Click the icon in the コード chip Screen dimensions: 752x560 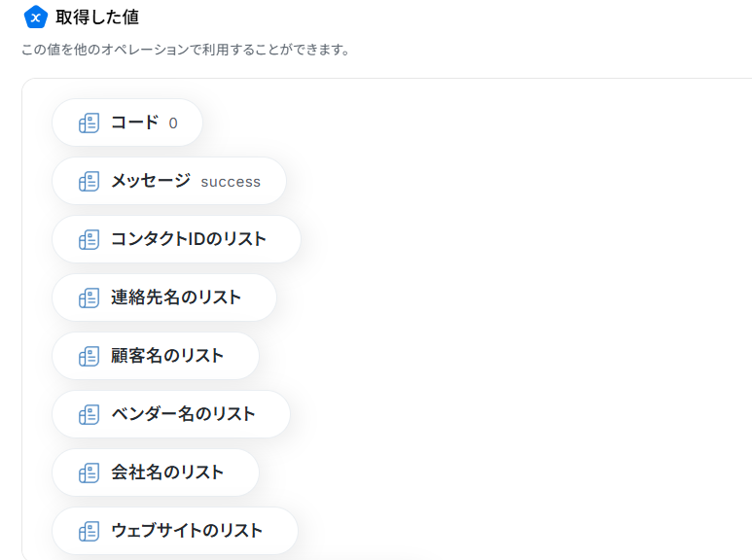click(89, 123)
